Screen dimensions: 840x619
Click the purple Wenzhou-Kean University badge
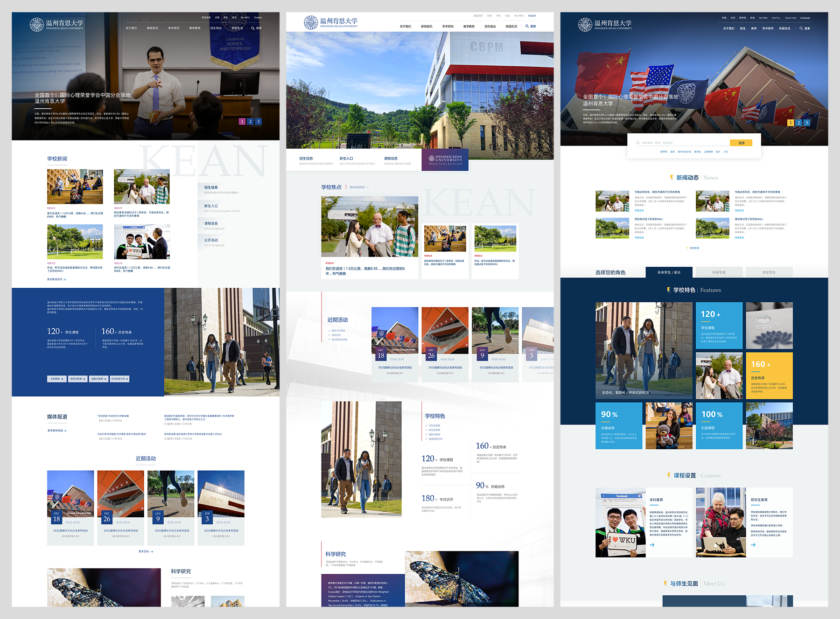445,160
